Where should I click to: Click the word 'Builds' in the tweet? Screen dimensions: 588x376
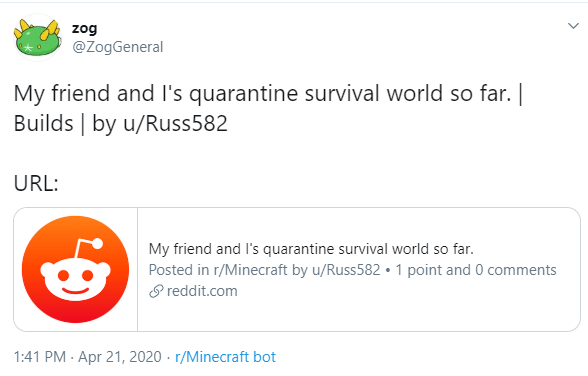44,123
